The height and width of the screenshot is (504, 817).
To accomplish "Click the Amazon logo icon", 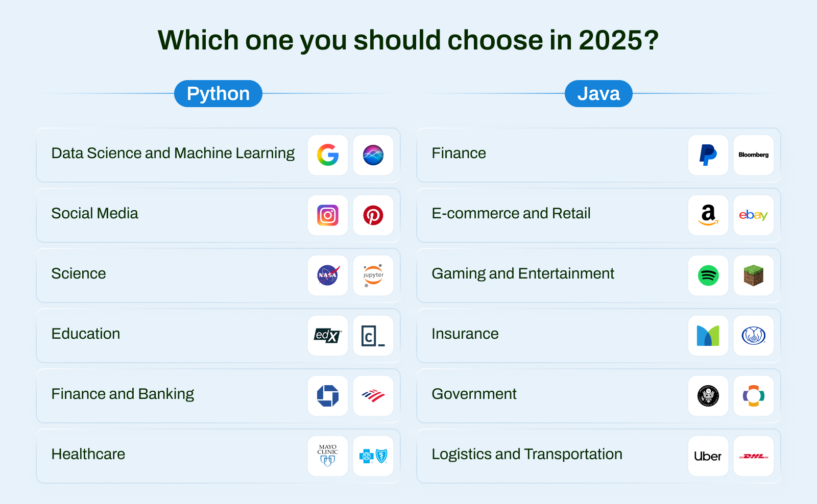I will click(x=708, y=215).
